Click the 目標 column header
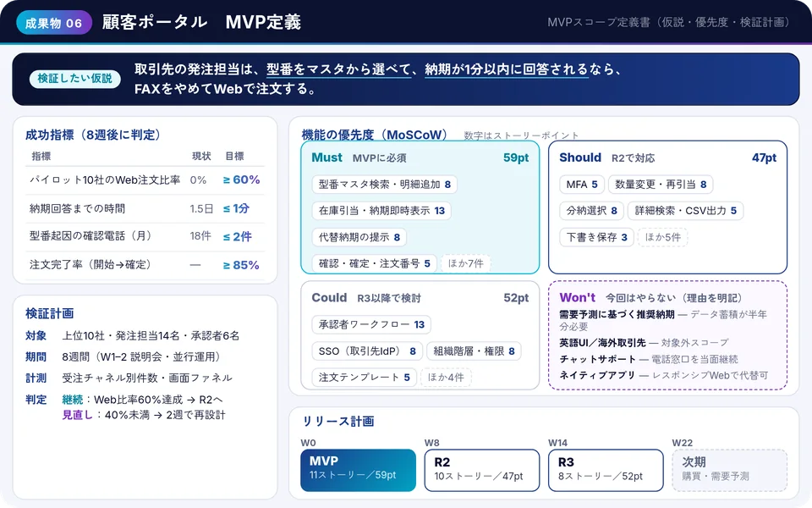Image resolution: width=812 pixels, height=508 pixels. (x=234, y=156)
